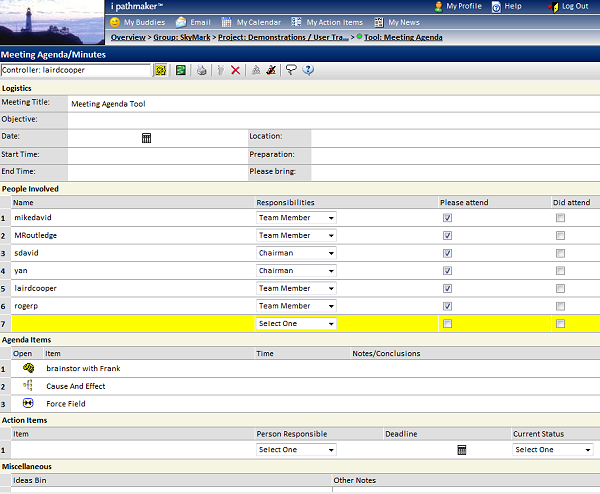
Task: Open My Buddies menu item
Action: [x=144, y=22]
